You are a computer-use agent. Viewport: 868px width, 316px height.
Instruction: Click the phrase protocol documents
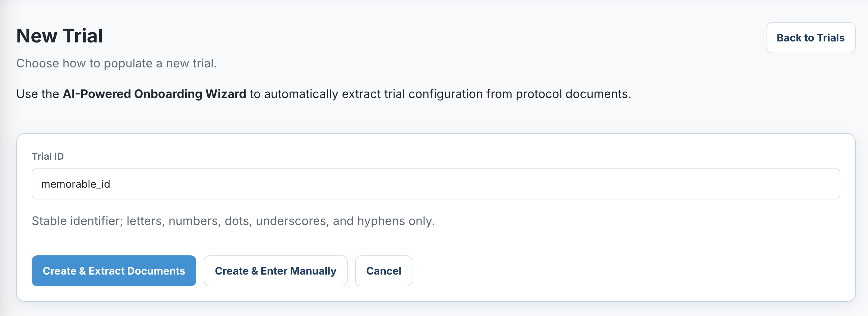pyautogui.click(x=573, y=94)
